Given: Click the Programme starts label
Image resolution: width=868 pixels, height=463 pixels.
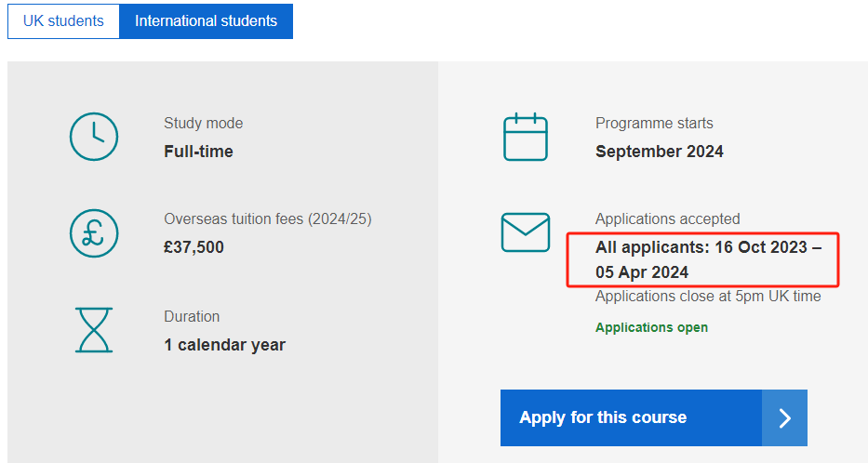Looking at the screenshot, I should [654, 124].
